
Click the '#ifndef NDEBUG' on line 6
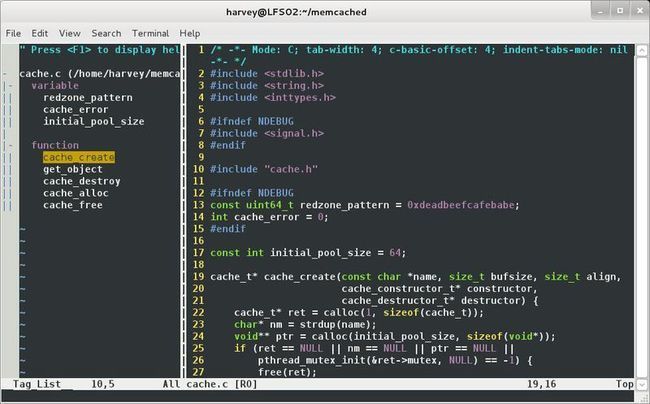(252, 121)
